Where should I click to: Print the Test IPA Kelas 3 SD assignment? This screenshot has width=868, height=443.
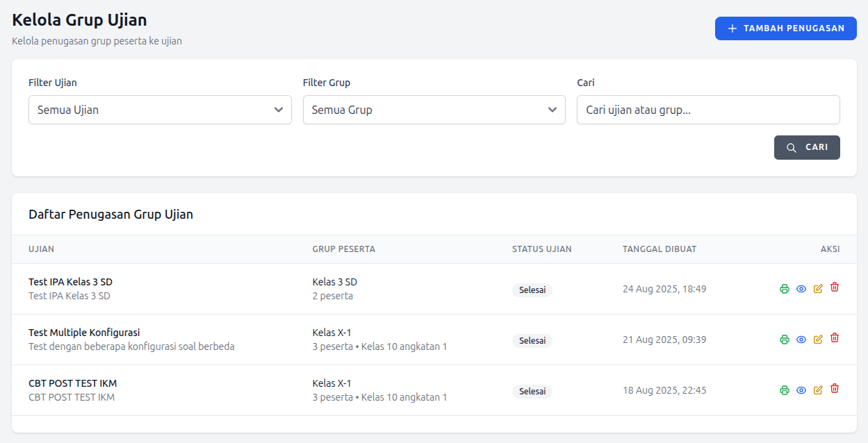tap(784, 288)
